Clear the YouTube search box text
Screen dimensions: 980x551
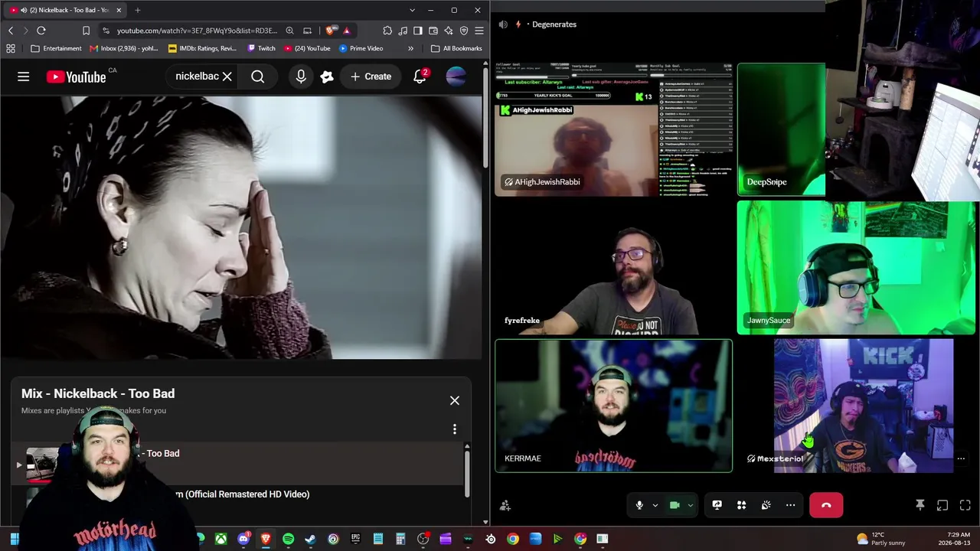pyautogui.click(x=227, y=77)
